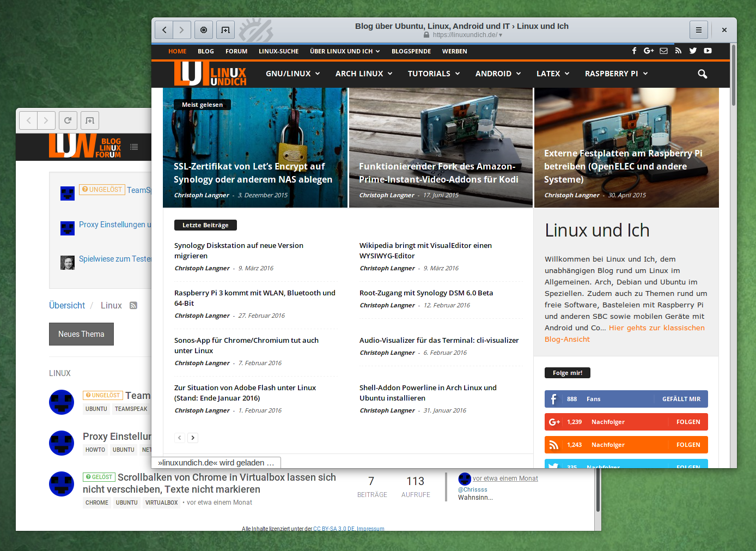Open new tab in the front browser window

point(225,30)
